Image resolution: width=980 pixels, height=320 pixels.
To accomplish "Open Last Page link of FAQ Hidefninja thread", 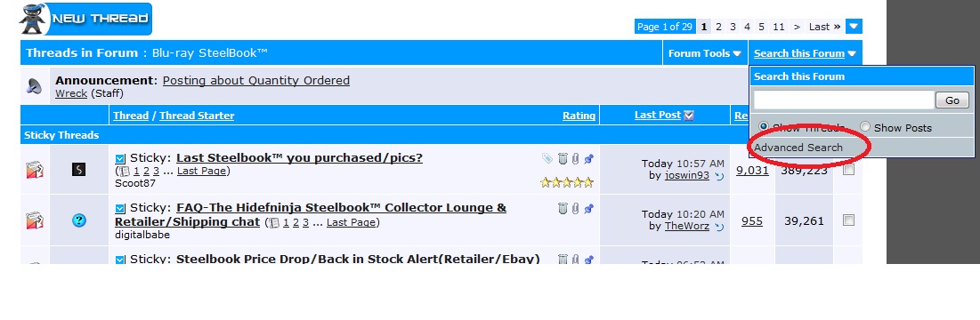I will tap(352, 223).
